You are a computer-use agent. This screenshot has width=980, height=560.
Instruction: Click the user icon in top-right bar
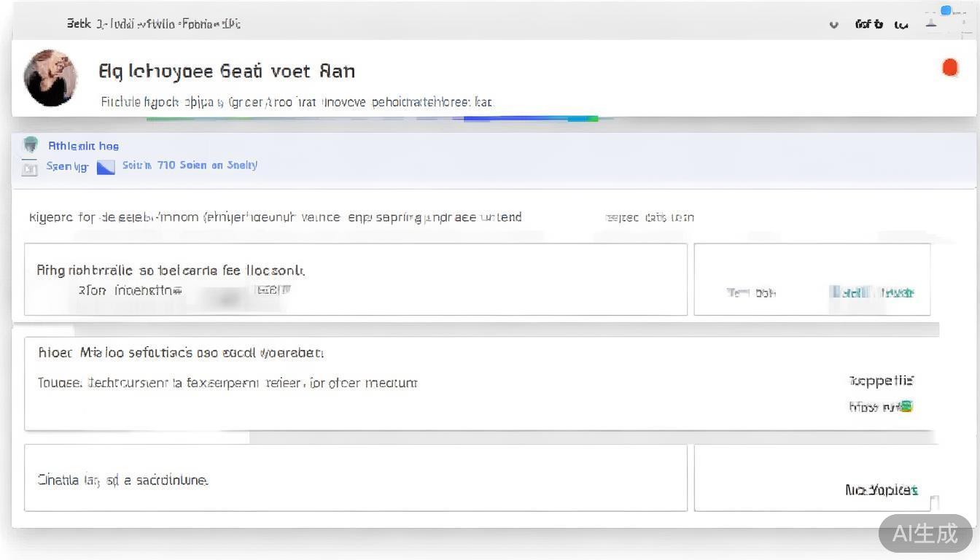931,23
